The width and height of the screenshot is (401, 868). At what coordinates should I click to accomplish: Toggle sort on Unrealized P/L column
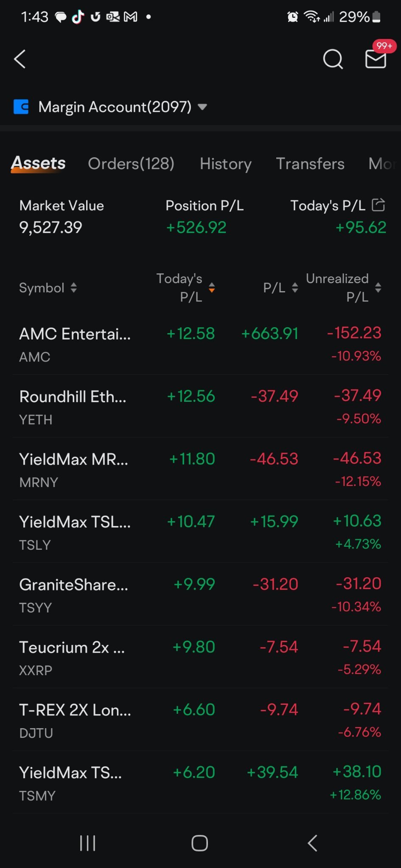coord(344,288)
